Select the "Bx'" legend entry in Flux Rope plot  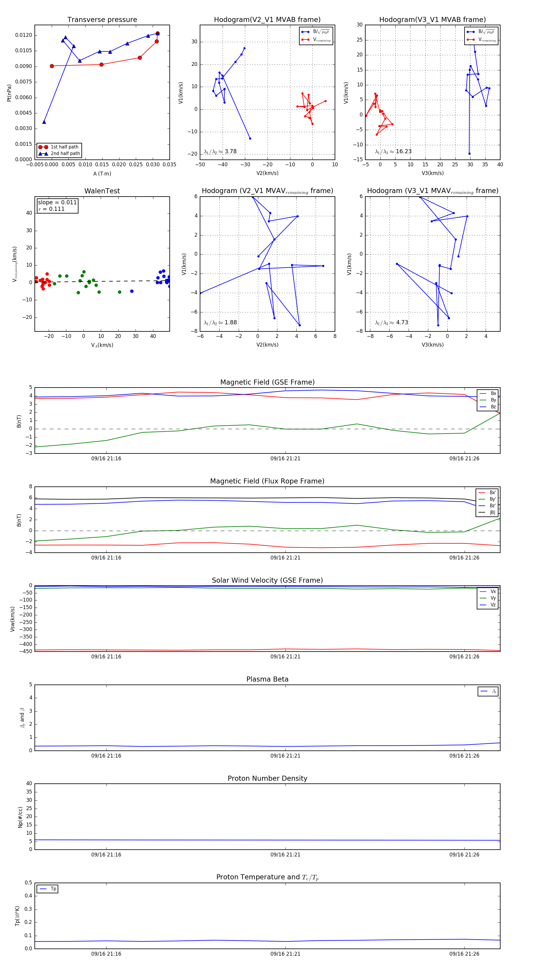click(487, 492)
